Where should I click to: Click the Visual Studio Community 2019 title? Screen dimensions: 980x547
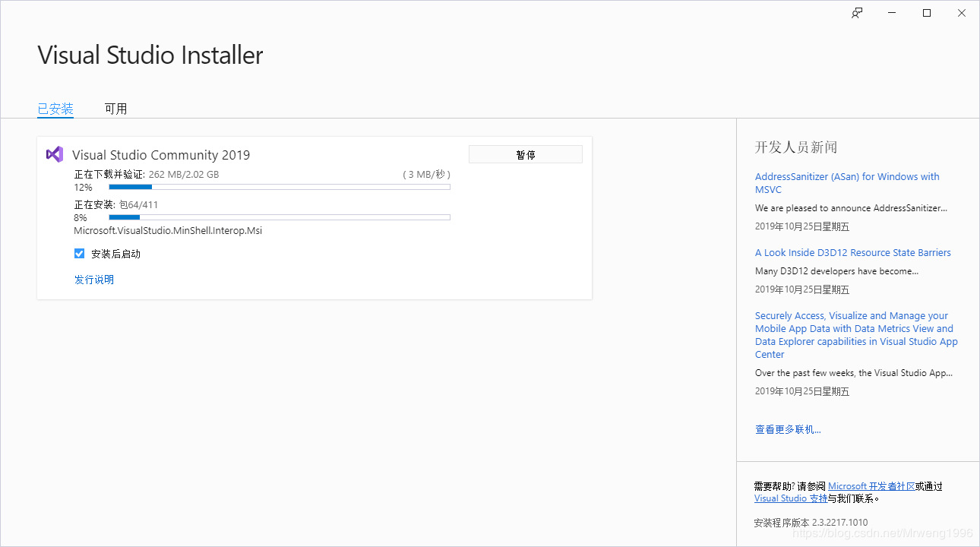161,155
